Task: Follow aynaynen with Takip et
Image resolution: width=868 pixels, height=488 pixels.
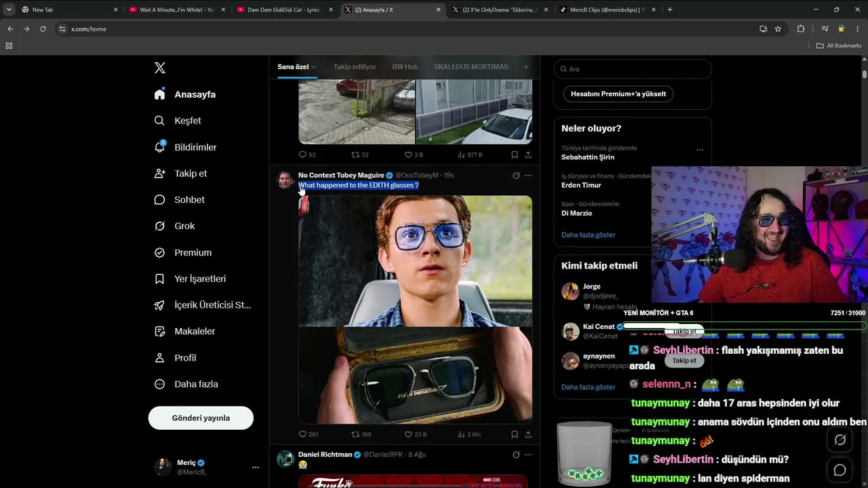Action: tap(684, 361)
